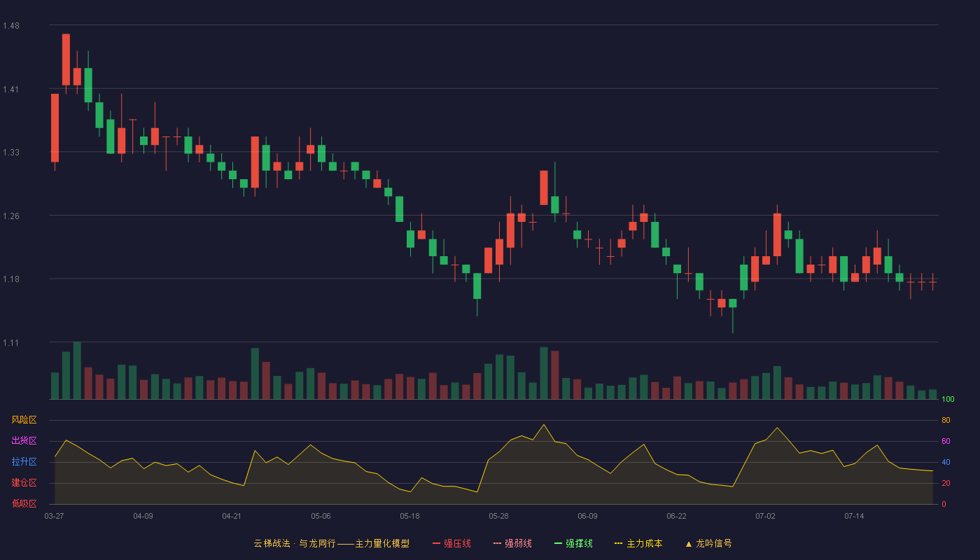Click the 03-27 date label
This screenshot has width=980, height=560.
[54, 516]
